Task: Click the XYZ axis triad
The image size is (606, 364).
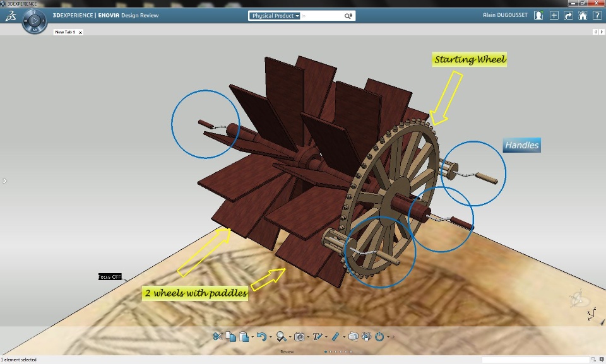Action: [591, 314]
